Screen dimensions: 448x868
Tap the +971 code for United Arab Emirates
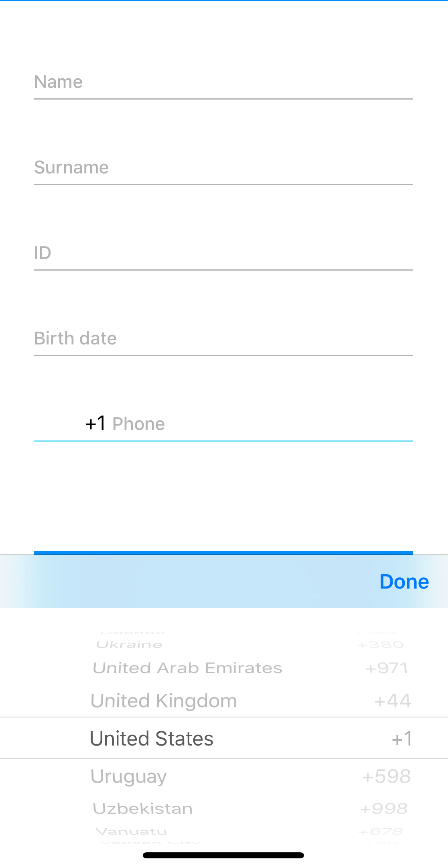pyautogui.click(x=386, y=667)
